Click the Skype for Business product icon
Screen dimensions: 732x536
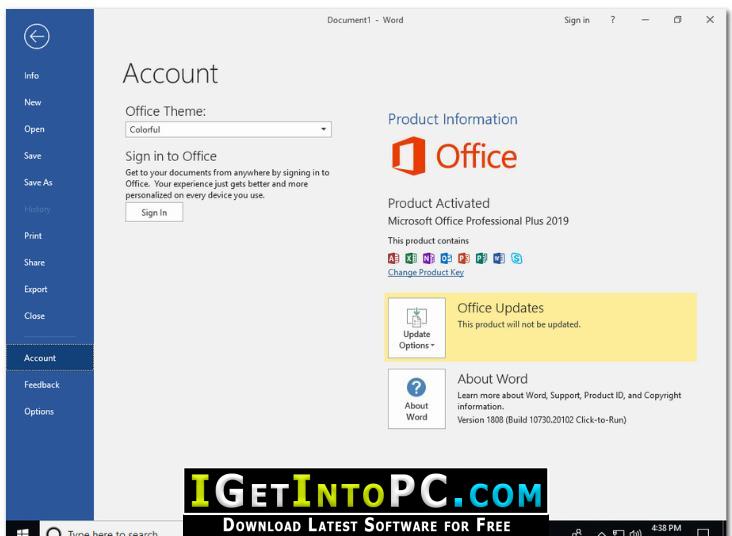click(x=516, y=258)
